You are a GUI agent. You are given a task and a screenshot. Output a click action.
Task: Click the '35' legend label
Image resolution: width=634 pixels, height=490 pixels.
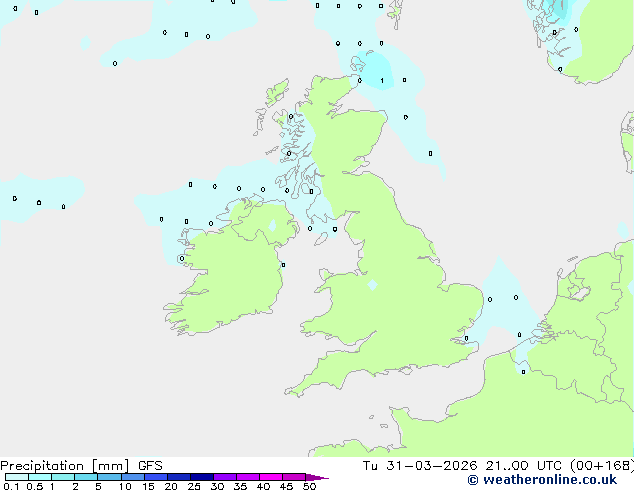240,486
